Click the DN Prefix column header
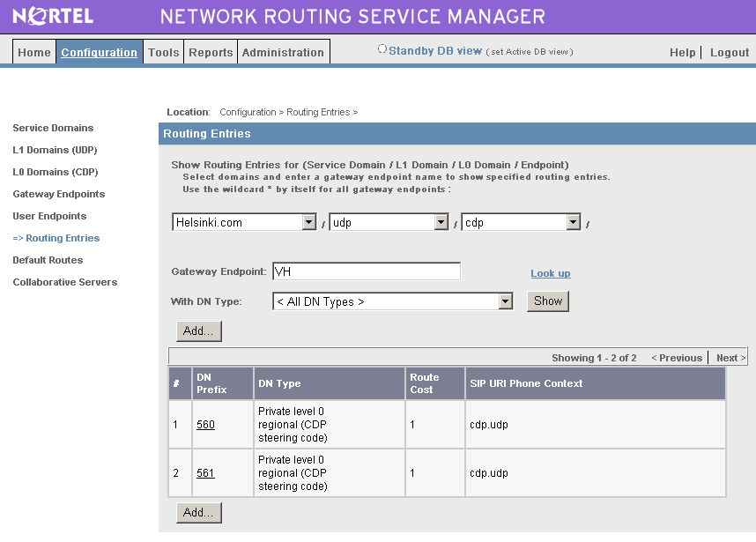Screen dimensions: 756x542 click(x=223, y=383)
